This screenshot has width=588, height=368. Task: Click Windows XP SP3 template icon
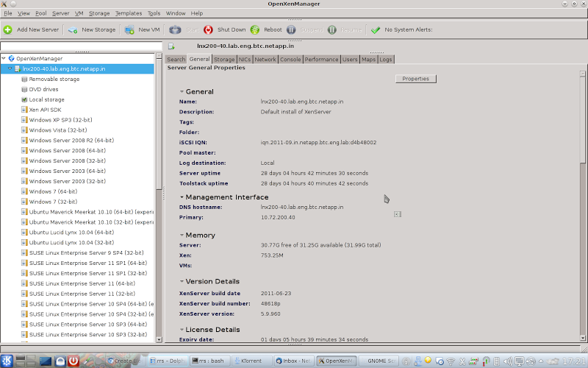[x=24, y=120]
